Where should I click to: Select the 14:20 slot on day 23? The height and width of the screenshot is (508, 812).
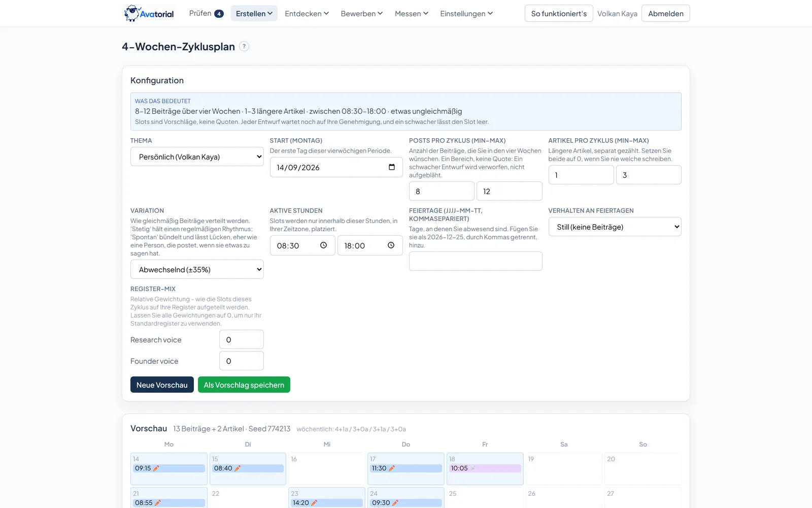(x=327, y=503)
